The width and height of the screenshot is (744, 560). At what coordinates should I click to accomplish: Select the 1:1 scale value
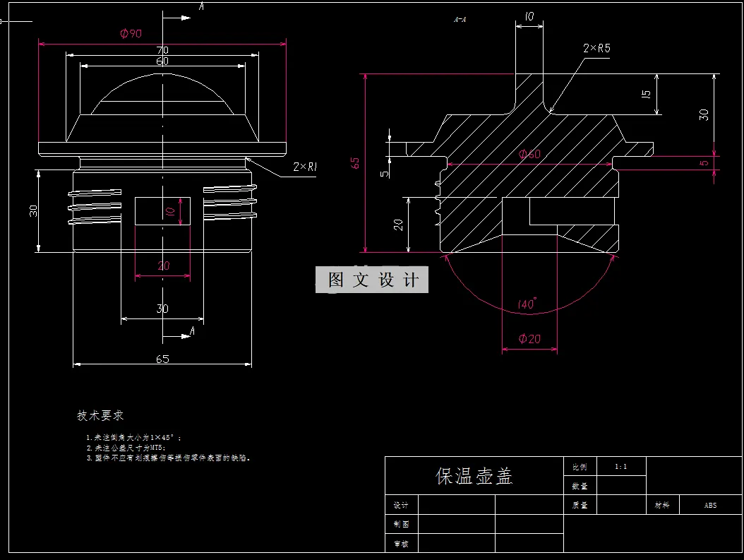click(620, 467)
